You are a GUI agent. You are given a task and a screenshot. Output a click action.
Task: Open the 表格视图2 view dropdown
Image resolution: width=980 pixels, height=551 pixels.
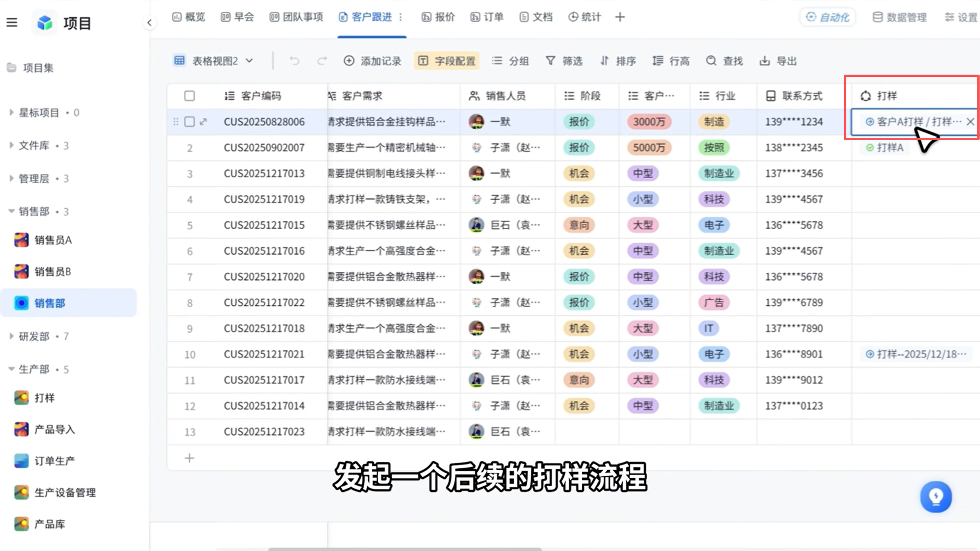coord(213,61)
